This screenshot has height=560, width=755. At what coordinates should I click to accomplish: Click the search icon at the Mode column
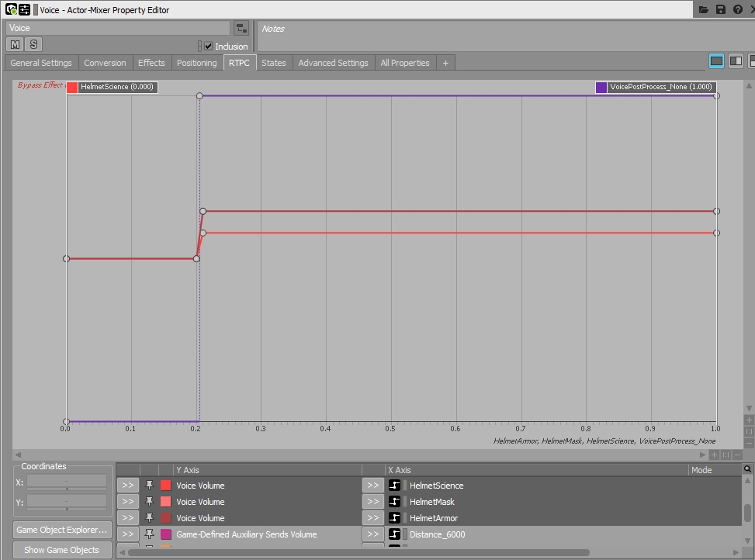[x=747, y=469]
